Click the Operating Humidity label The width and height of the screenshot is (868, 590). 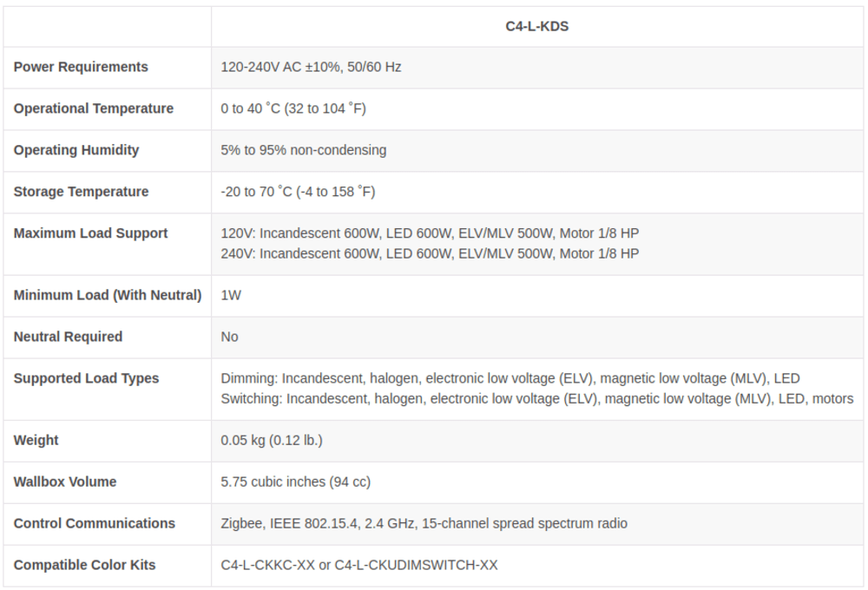pyautogui.click(x=76, y=150)
